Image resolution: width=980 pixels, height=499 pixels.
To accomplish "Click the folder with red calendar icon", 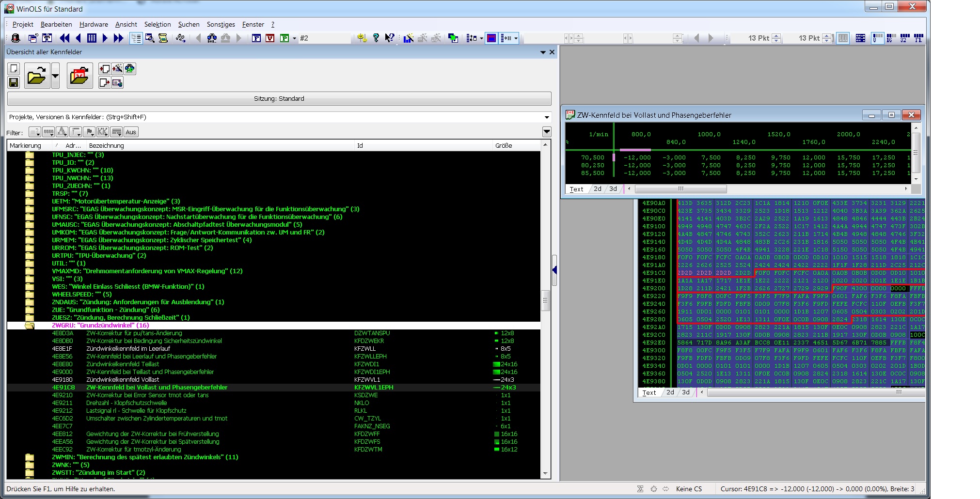I will pyautogui.click(x=79, y=76).
